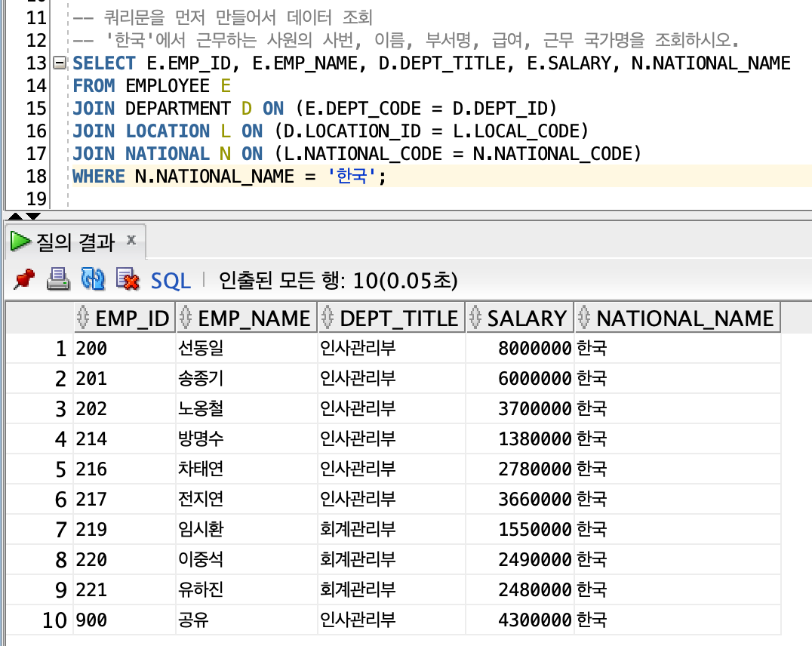
Task: Click the salary value 8000000
Action: point(519,348)
